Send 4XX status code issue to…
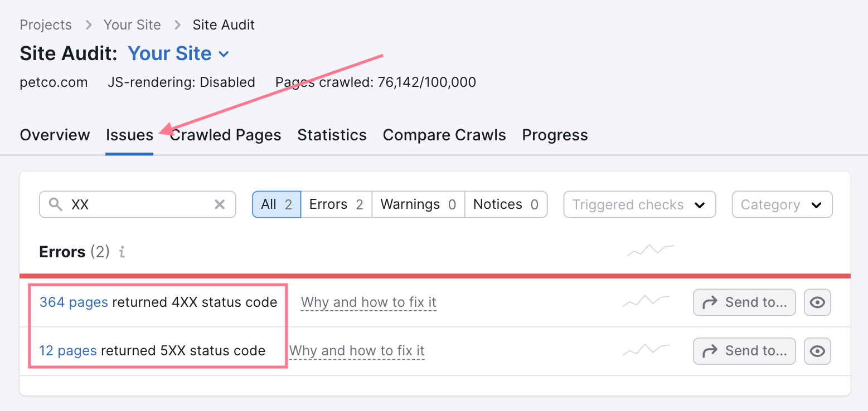Screen dimensions: 868x411 744,302
